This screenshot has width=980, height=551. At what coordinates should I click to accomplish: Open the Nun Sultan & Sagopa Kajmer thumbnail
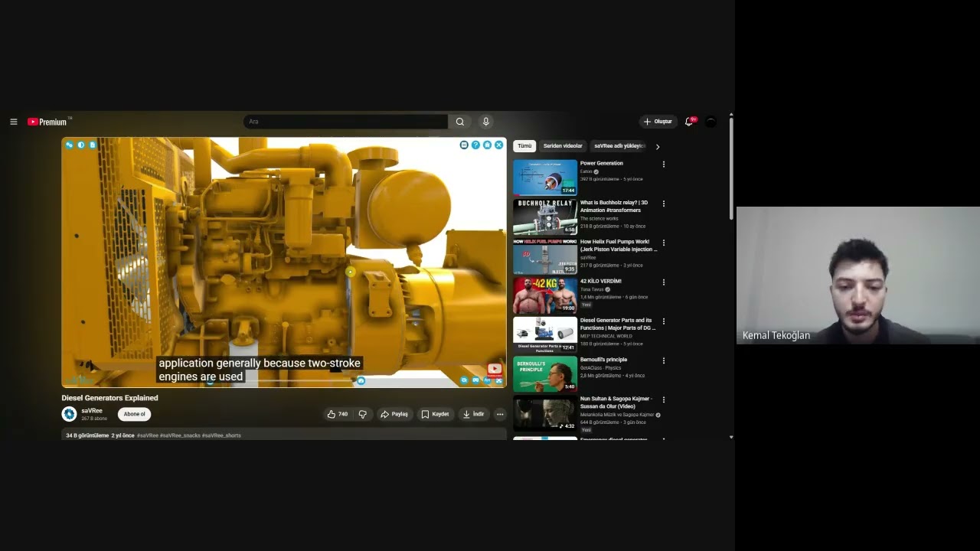point(545,413)
